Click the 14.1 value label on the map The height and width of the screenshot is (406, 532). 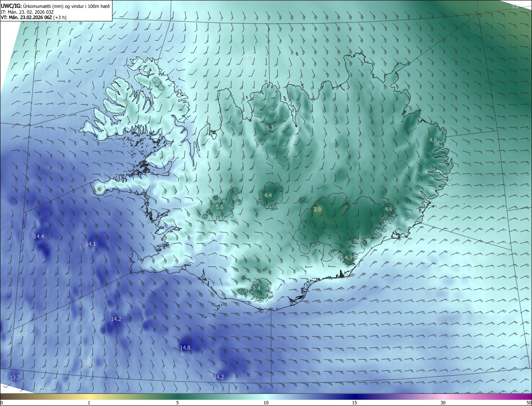91,244
